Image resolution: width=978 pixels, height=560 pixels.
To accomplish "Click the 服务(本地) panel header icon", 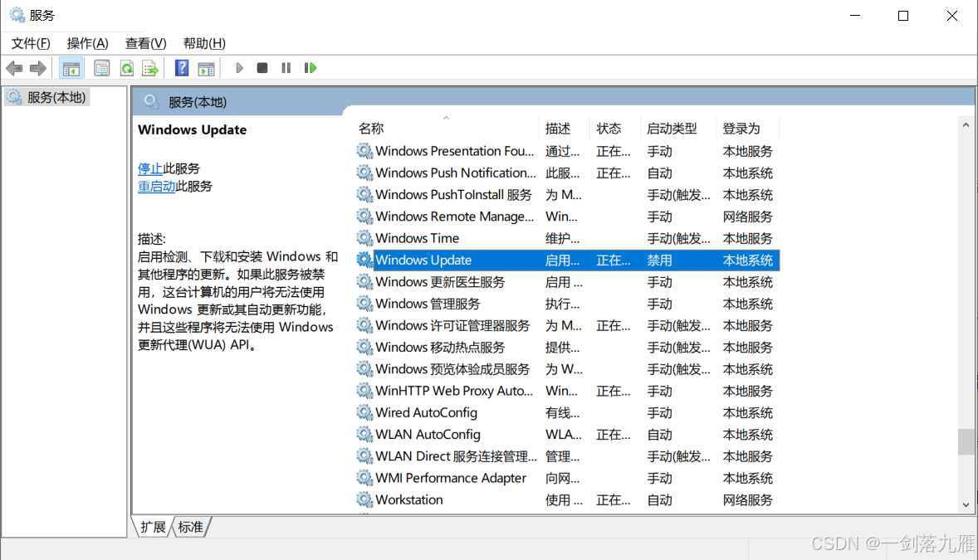I will [x=150, y=102].
